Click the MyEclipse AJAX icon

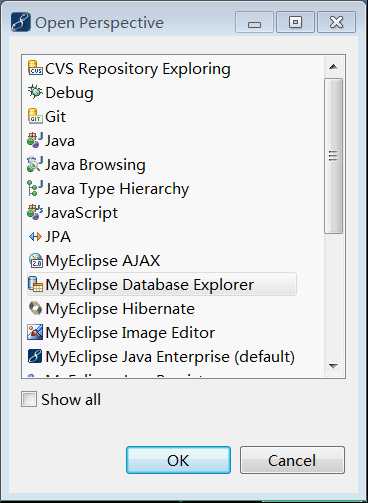coord(35,260)
